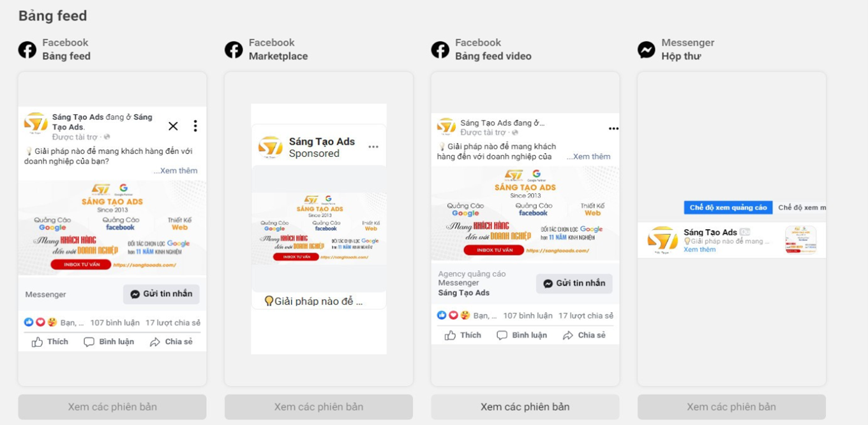The width and height of the screenshot is (868, 425).
Task: Switch to the second "Chế độ xem m..." tab
Action: pyautogui.click(x=802, y=207)
